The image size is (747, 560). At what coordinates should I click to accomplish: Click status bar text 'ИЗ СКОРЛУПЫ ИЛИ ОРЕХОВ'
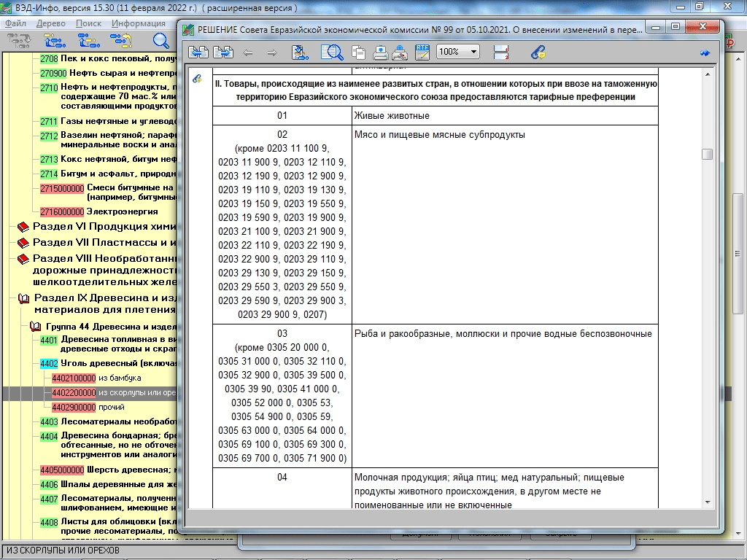click(x=63, y=551)
